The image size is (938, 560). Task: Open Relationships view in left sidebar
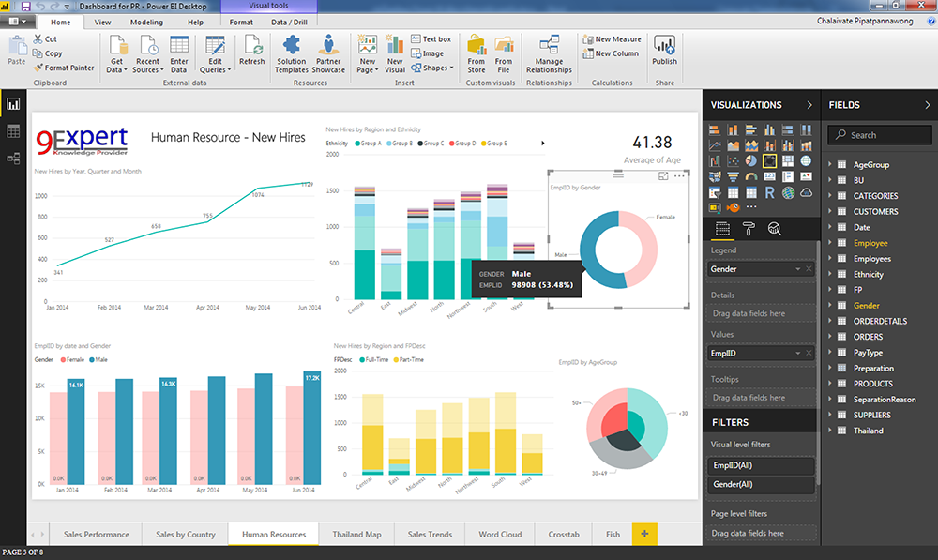[13, 159]
